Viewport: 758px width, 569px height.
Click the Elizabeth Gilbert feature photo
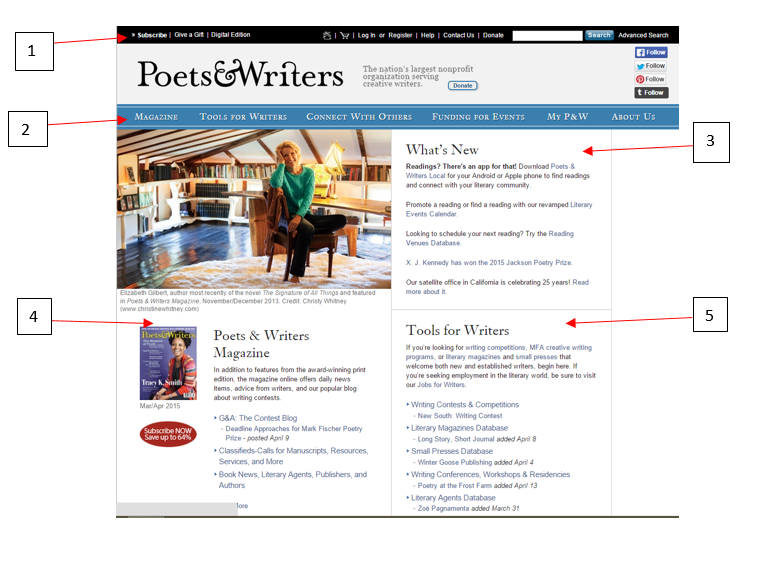(254, 209)
